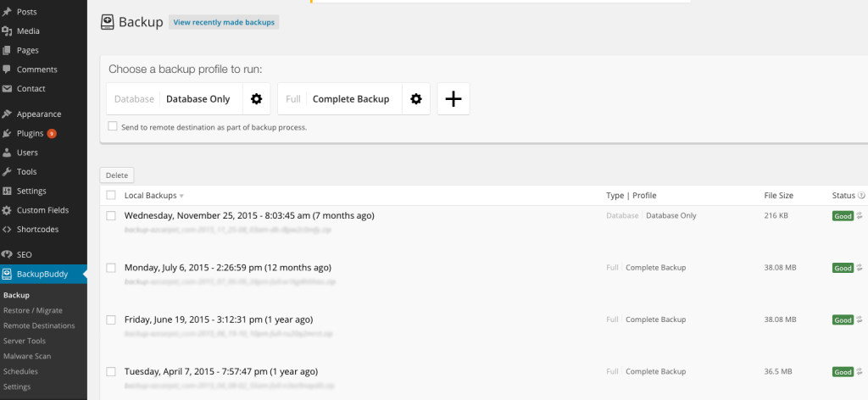Open the Tools menu in the sidebar
The image size is (868, 400).
(26, 172)
